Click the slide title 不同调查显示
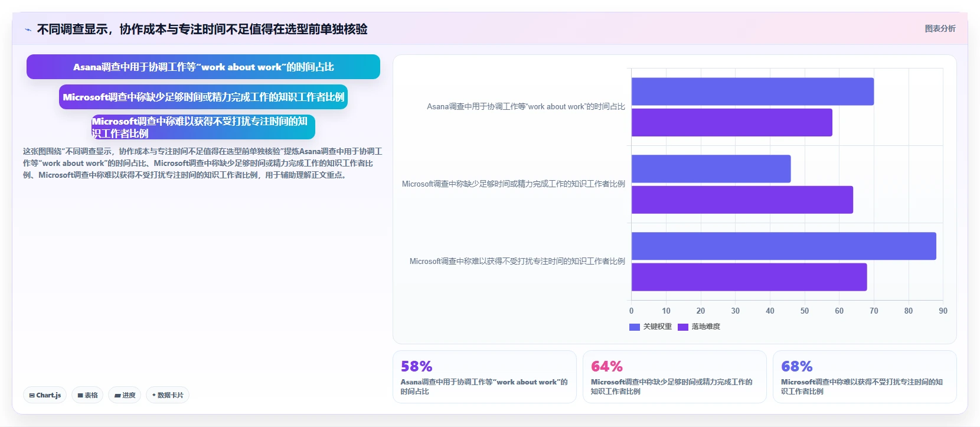Screen dimensions: 980x427 pyautogui.click(x=202, y=29)
